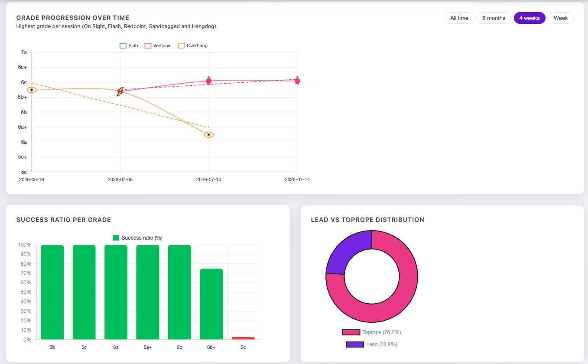The width and height of the screenshot is (588, 364).
Task: Toggle the Overhang legend series
Action: point(193,45)
